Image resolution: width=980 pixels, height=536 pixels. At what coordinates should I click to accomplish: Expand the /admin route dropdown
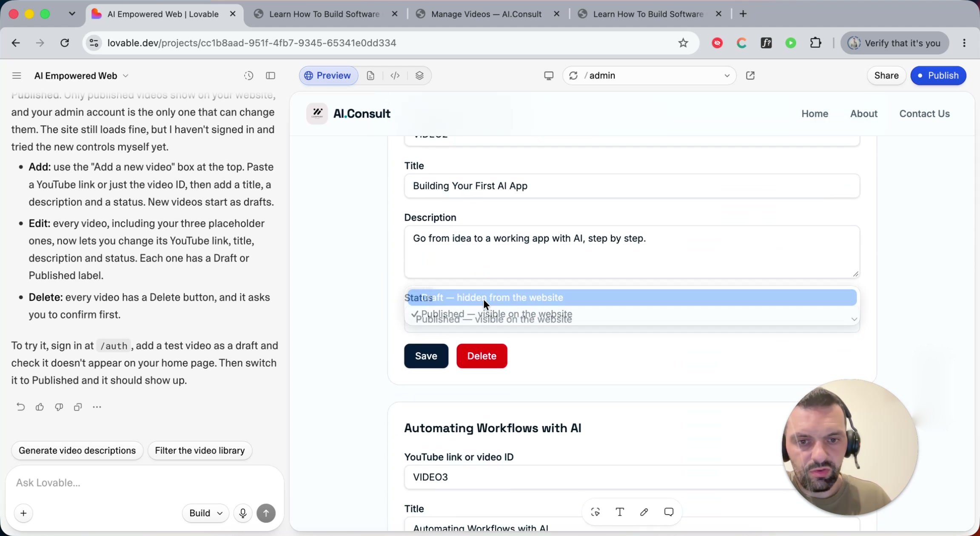click(x=726, y=76)
